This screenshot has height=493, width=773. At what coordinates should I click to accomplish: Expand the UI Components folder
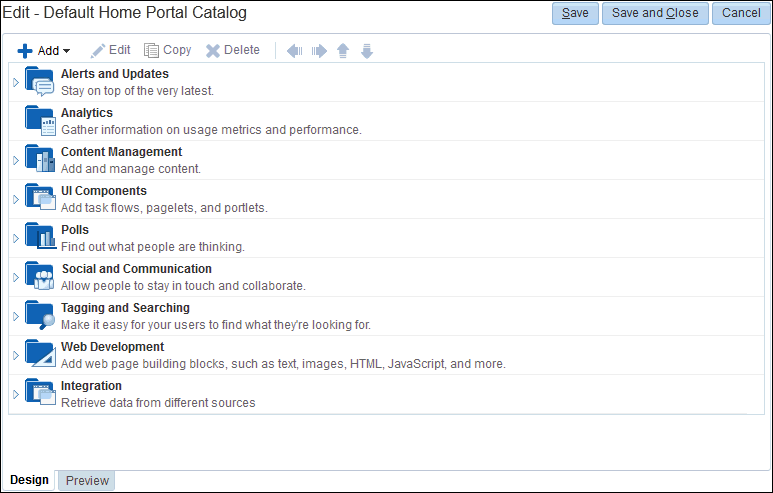[x=16, y=199]
